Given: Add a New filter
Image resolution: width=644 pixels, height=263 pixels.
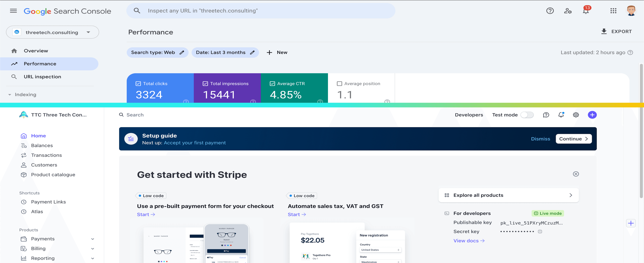Looking at the screenshot, I should click(277, 53).
